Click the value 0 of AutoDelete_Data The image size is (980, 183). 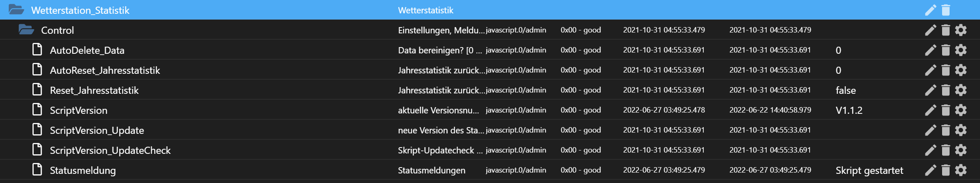coord(838,50)
